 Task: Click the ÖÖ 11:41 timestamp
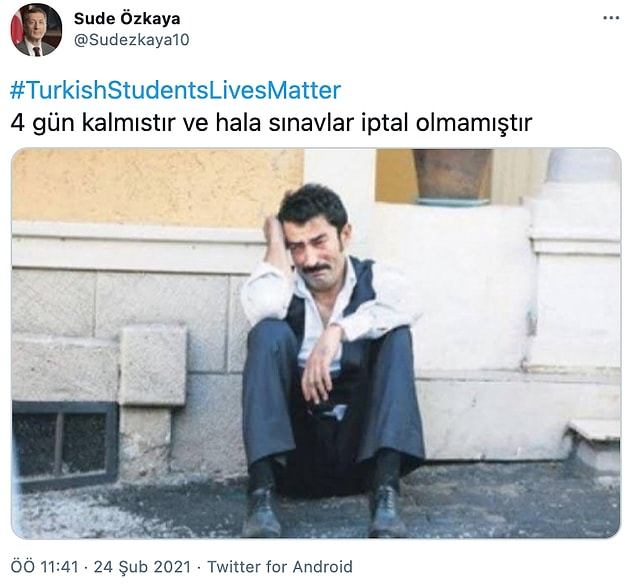pos(45,566)
